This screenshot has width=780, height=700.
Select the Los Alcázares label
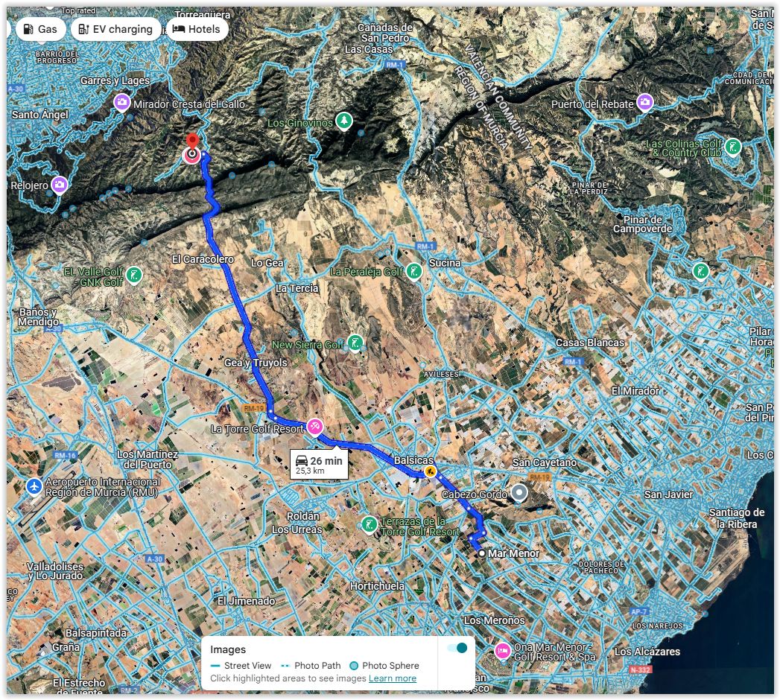pos(647,652)
